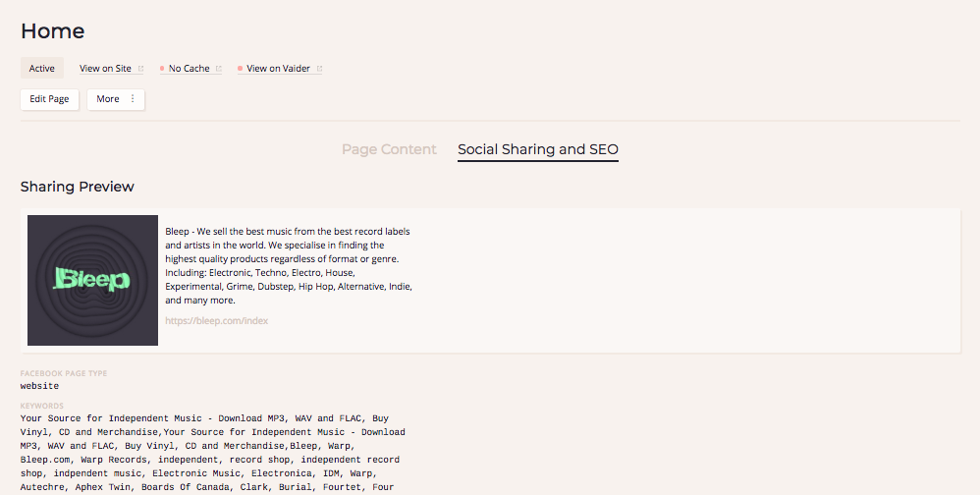Click the Bleep description text in sharing preview
Viewport: 980px width, 495px height.
point(289,266)
